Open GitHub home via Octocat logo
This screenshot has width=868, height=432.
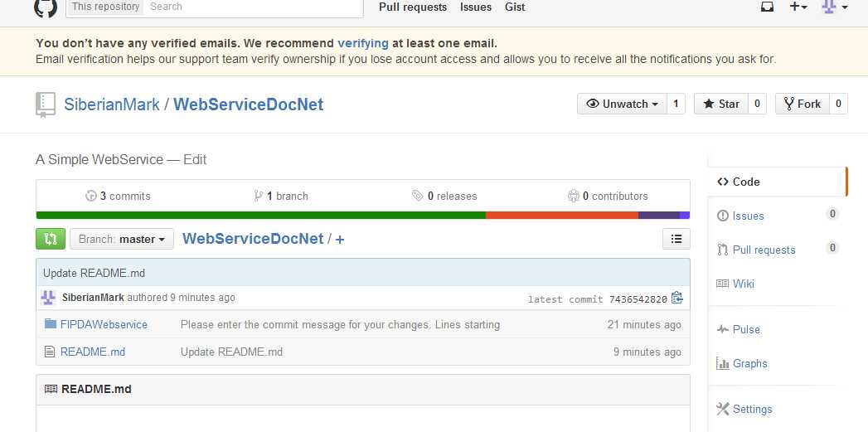(x=46, y=7)
